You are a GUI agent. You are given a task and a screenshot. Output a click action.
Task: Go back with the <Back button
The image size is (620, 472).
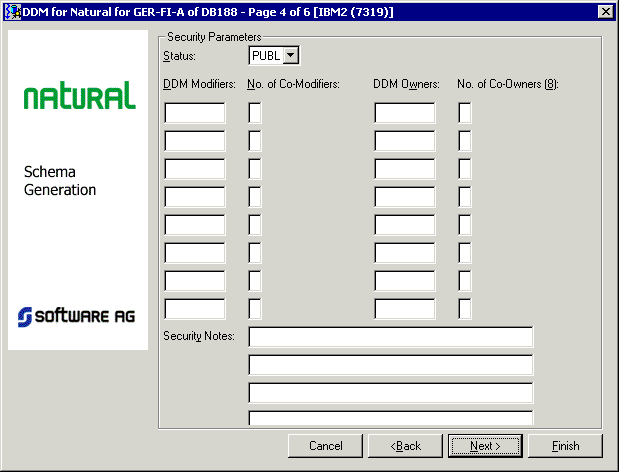[x=405, y=445]
